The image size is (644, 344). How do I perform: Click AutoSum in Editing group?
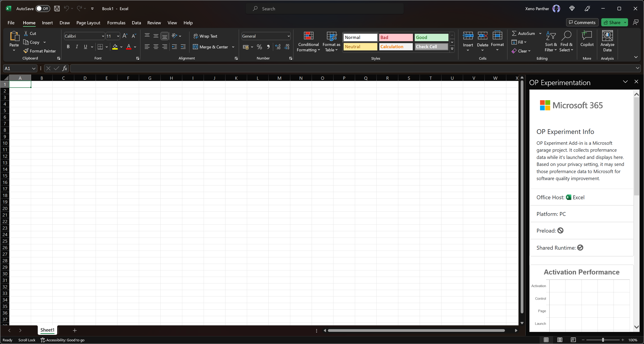pos(523,33)
